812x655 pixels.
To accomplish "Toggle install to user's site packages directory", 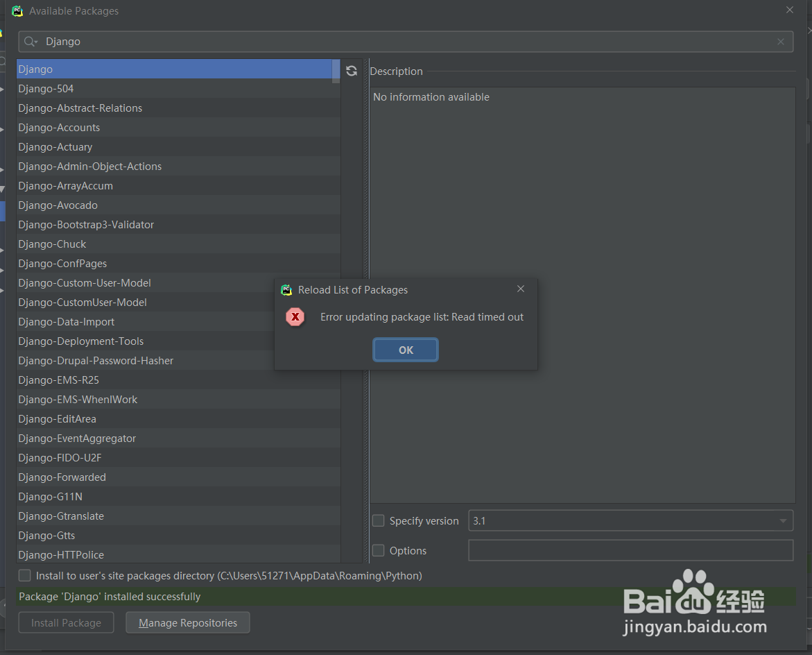I will click(24, 575).
